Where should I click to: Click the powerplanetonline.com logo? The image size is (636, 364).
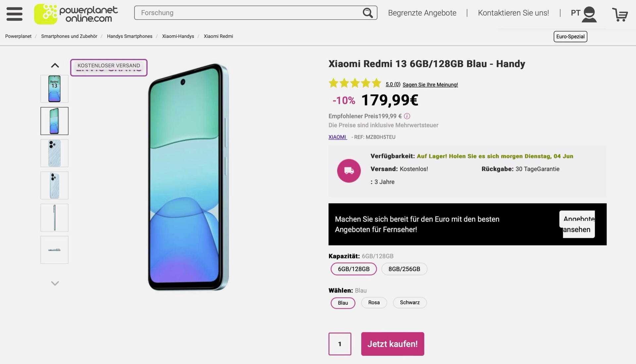tap(76, 14)
